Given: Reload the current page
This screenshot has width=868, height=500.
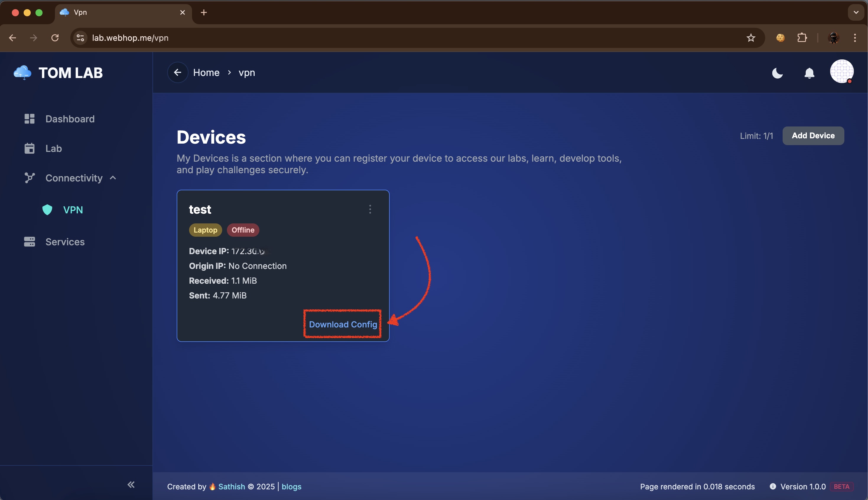Looking at the screenshot, I should 55,38.
